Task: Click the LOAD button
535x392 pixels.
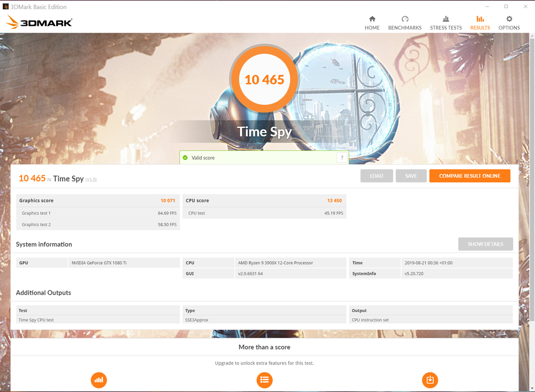Action: [376, 176]
